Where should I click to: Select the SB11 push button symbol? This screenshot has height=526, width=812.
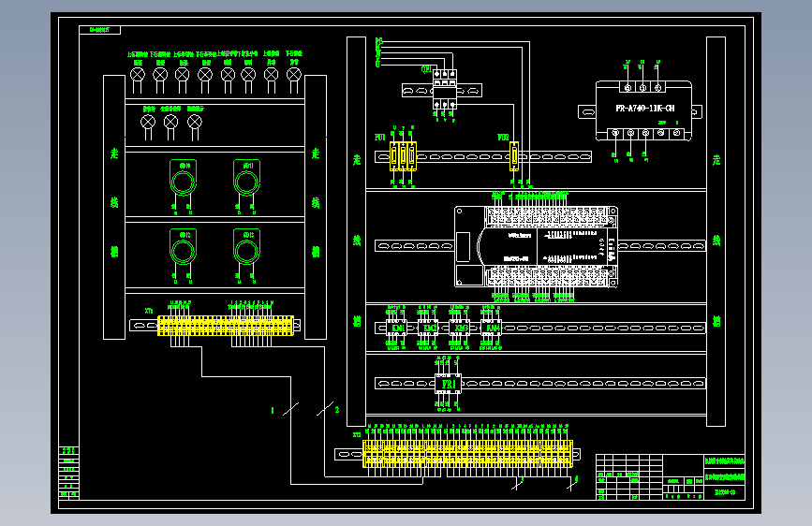(246, 178)
